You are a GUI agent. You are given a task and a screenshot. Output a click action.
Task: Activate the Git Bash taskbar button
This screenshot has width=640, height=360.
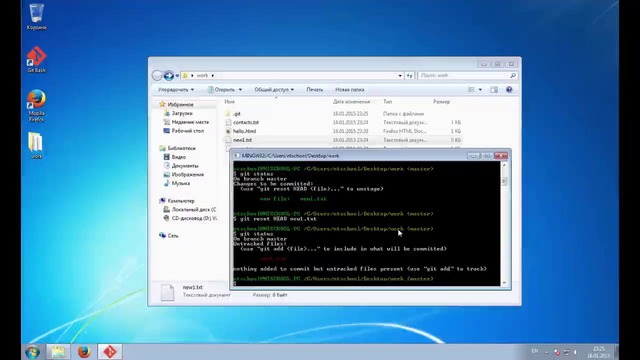pos(109,352)
